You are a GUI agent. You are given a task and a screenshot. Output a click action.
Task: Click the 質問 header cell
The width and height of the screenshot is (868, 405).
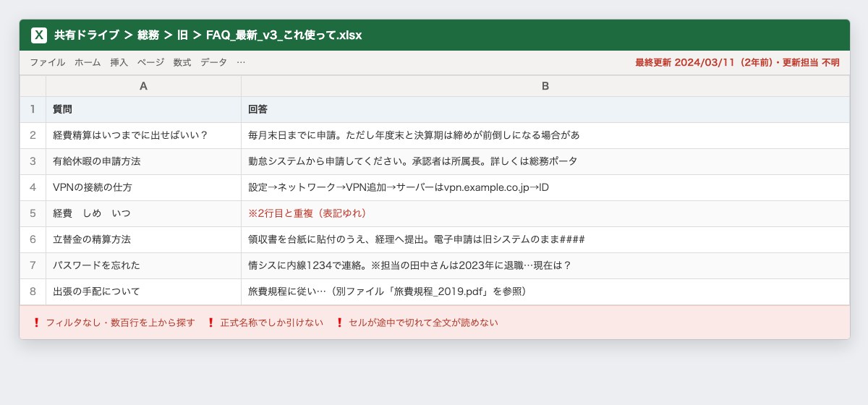[143, 109]
